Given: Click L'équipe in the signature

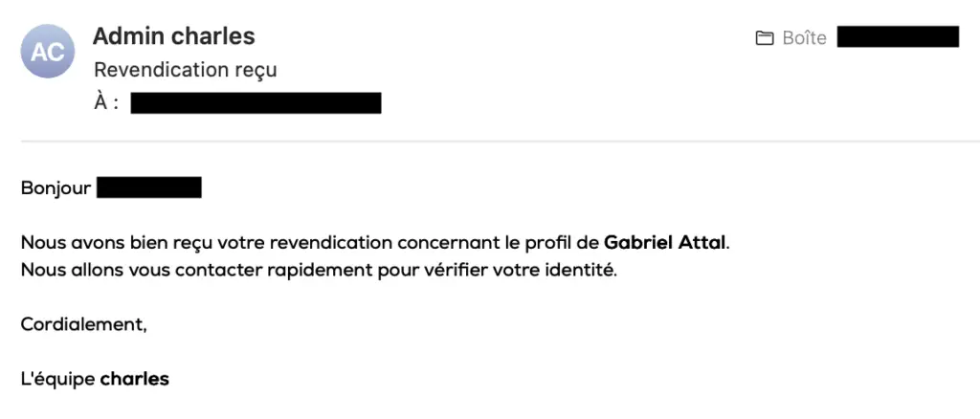Looking at the screenshot, I should pyautogui.click(x=58, y=379).
